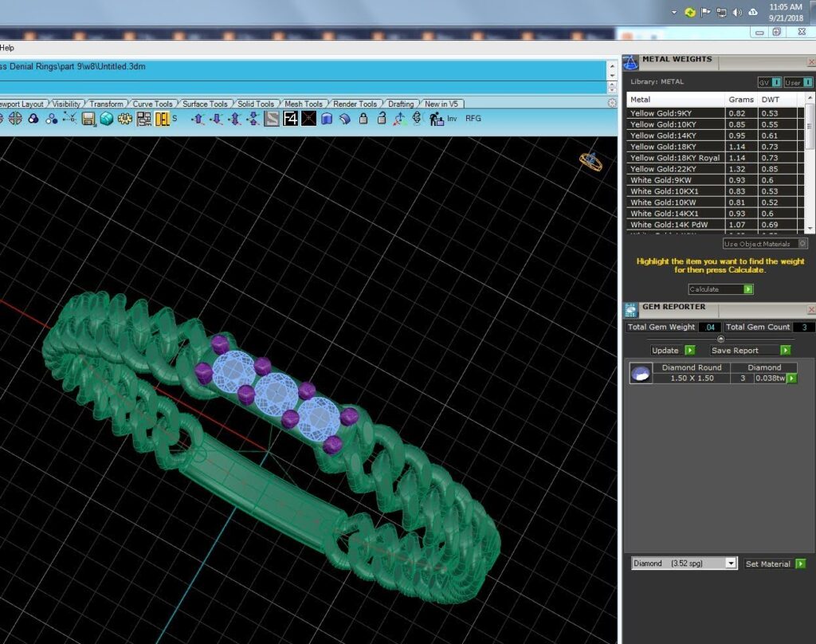Click the F4 toolbar icon
The width and height of the screenshot is (816, 644).
[290, 119]
